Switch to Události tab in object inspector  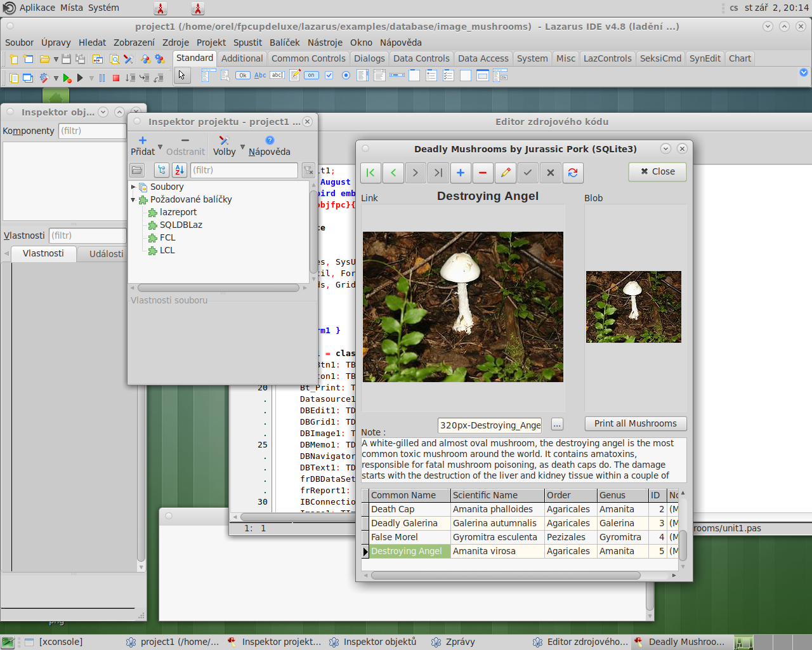(106, 254)
